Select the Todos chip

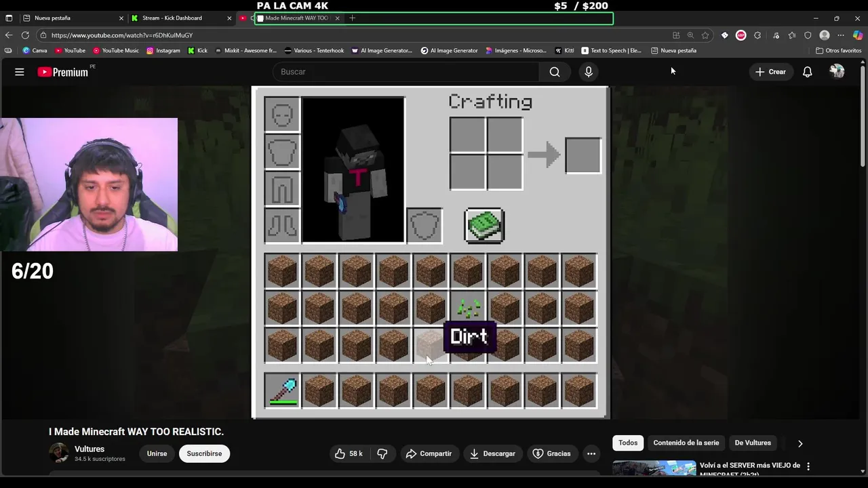(628, 443)
